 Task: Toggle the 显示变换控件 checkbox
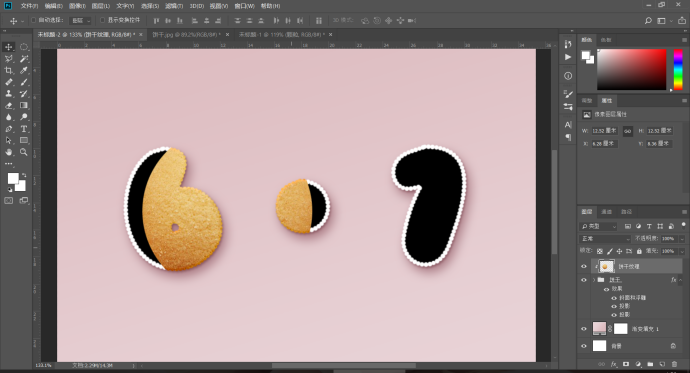tap(103, 20)
